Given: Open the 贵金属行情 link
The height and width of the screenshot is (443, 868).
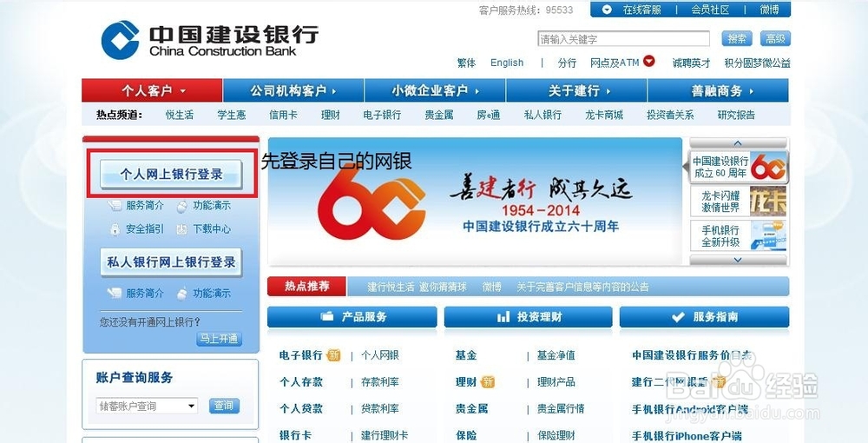Looking at the screenshot, I should pyautogui.click(x=560, y=408).
